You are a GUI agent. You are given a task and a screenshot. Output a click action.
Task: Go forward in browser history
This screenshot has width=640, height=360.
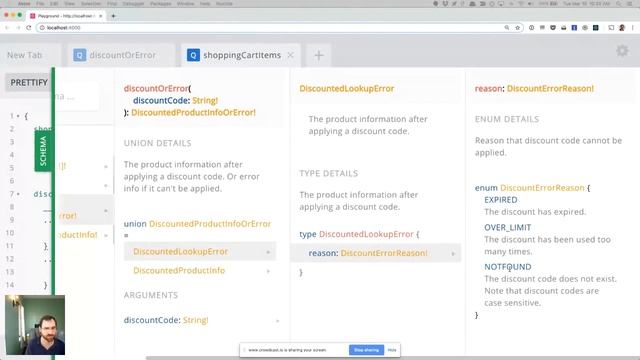click(x=18, y=28)
